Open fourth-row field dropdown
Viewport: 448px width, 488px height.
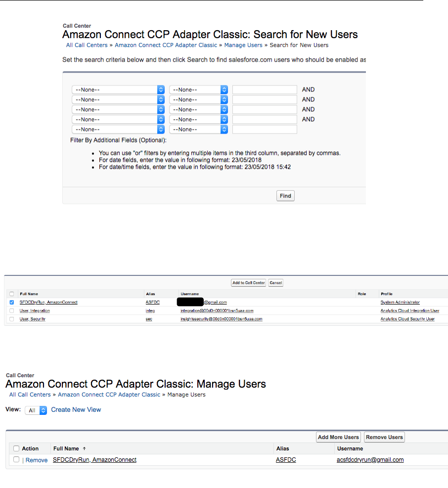coord(118,120)
